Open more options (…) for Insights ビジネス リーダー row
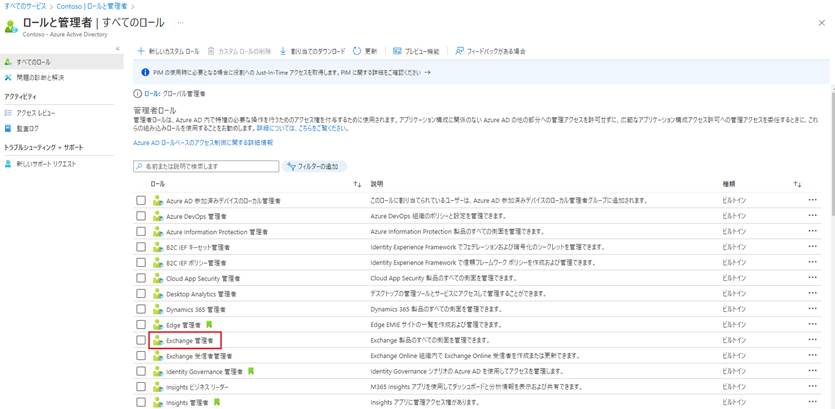This screenshot has width=835, height=409. 812,386
